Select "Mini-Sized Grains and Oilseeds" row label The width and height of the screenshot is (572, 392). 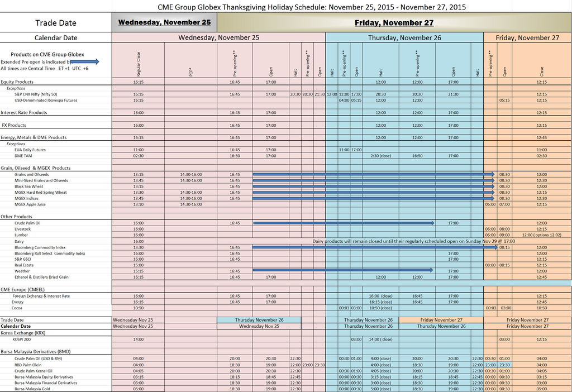tap(41, 180)
